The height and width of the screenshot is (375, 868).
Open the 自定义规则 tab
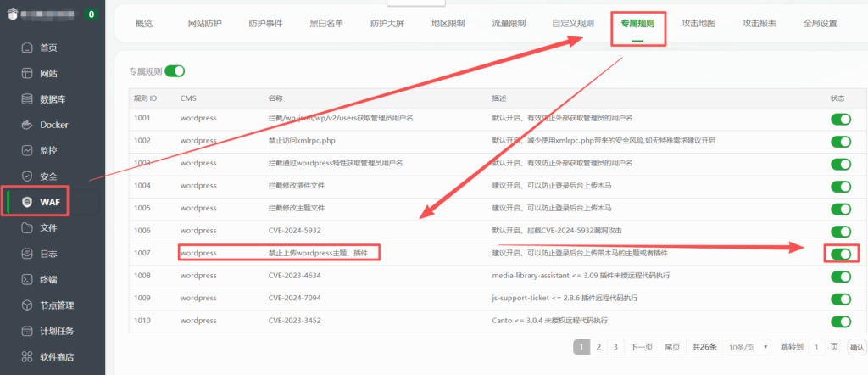(573, 23)
